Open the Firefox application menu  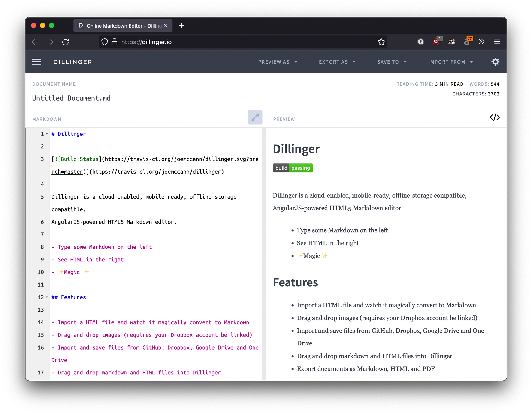[497, 42]
